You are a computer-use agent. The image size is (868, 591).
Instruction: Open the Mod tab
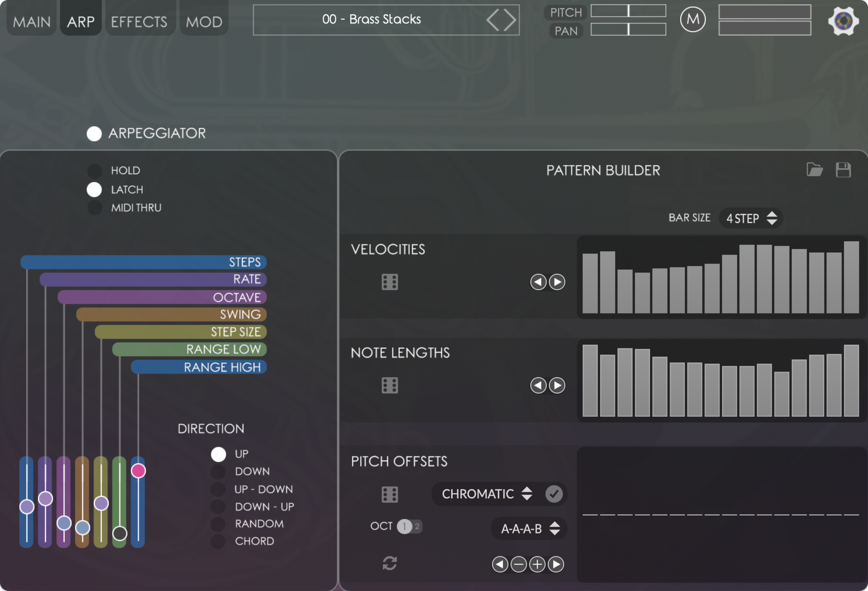(x=204, y=22)
